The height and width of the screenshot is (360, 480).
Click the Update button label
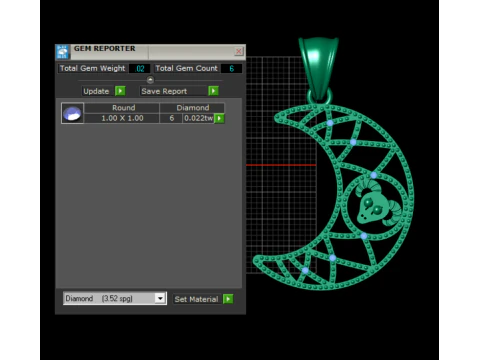96,91
